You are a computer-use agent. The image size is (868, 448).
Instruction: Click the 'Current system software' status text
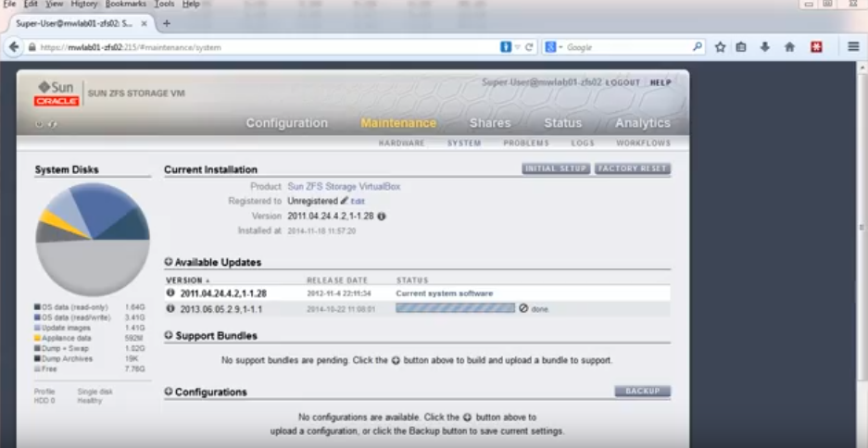445,293
